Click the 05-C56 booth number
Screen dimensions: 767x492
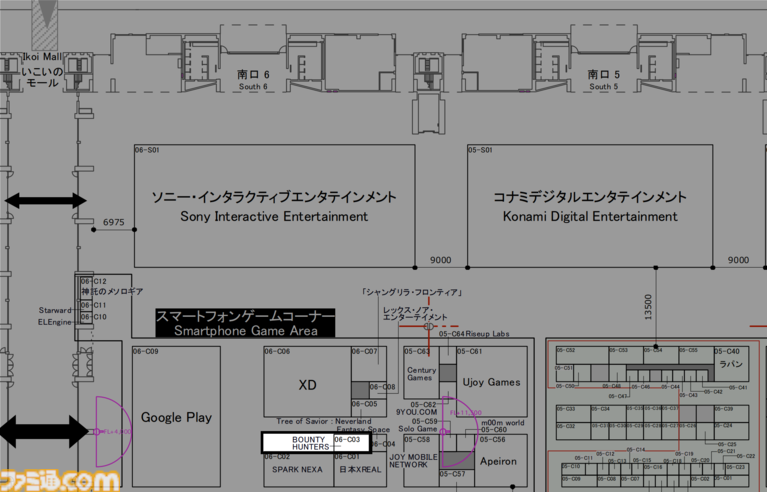[493, 439]
